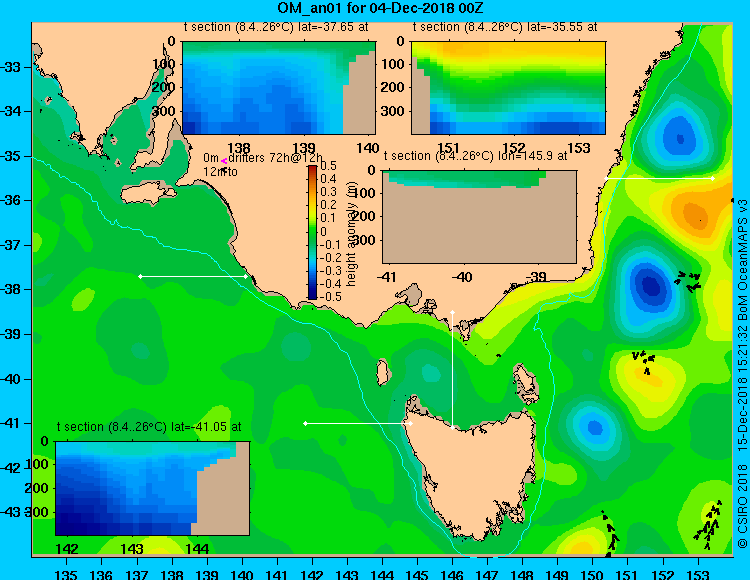Image resolution: width=750 pixels, height=580 pixels.
Task: Click latitude label "-41" on the left main axis
Action: [10, 424]
